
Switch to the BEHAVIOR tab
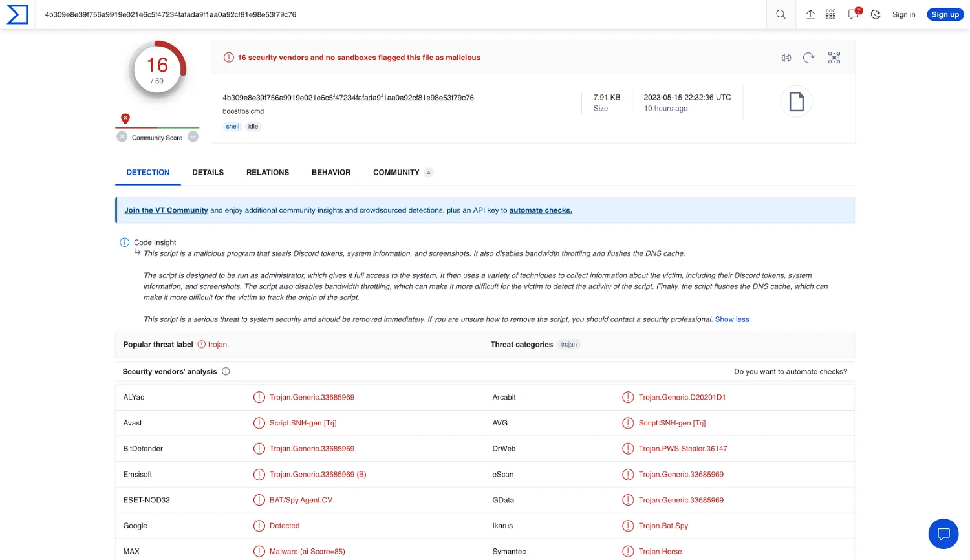click(330, 172)
